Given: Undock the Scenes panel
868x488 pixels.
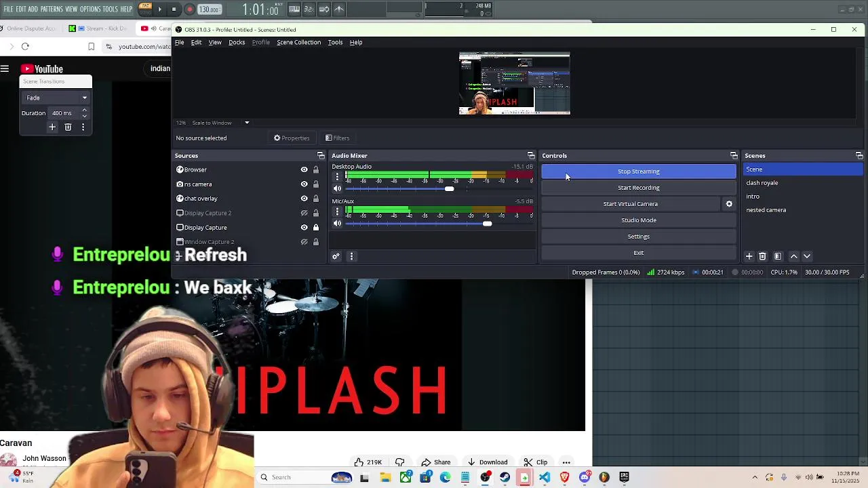Looking at the screenshot, I should pyautogui.click(x=859, y=156).
